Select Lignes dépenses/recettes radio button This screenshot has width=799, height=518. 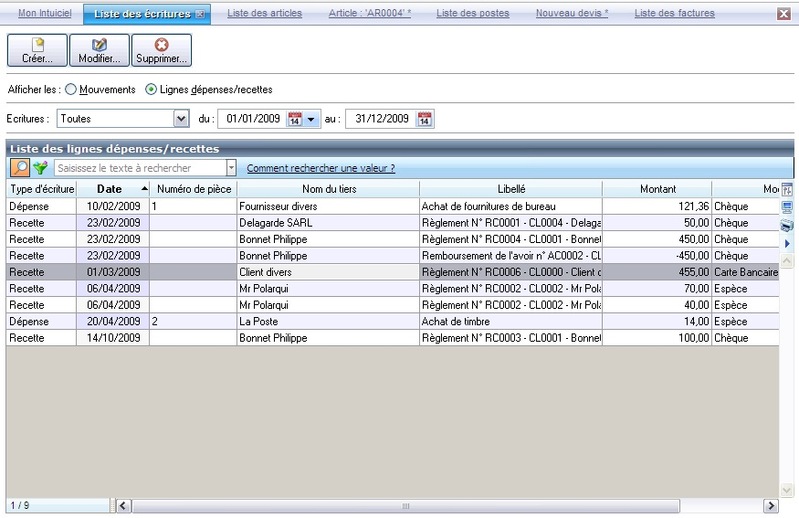pyautogui.click(x=151, y=90)
